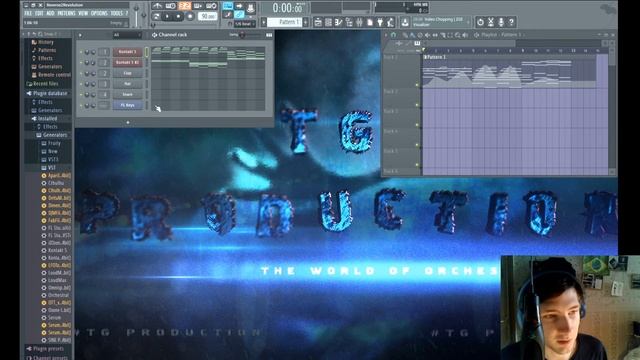The image size is (640, 360).
Task: Open the VIEW menu
Action: (83, 13)
